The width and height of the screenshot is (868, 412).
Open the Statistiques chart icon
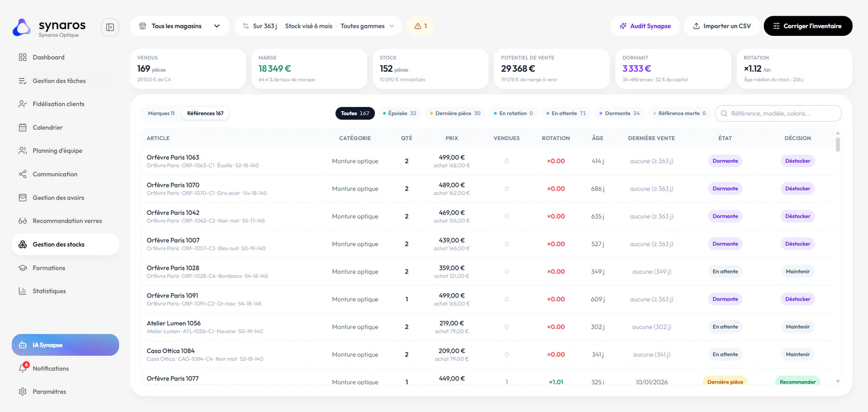tap(22, 291)
